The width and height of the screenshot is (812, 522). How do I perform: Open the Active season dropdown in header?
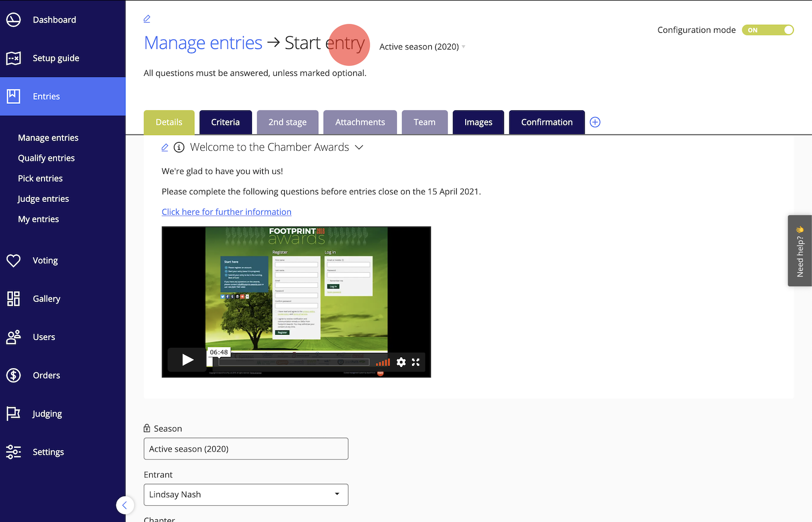coord(422,47)
